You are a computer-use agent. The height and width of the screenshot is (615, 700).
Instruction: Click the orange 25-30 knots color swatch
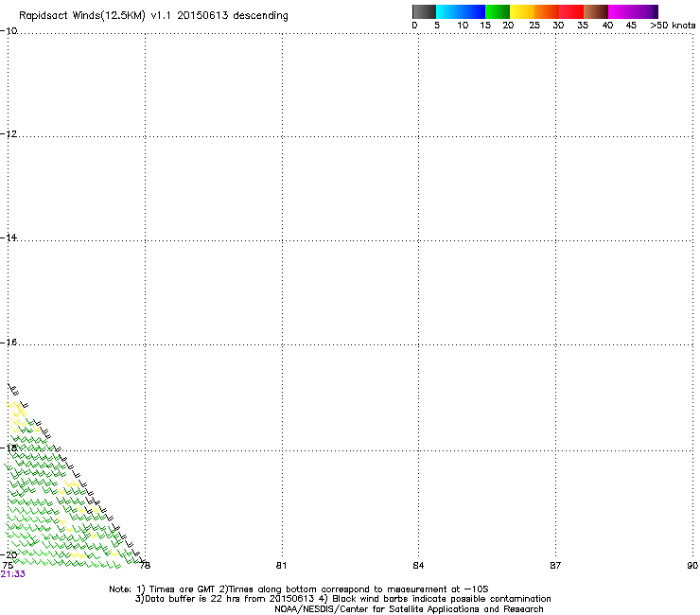click(x=547, y=11)
